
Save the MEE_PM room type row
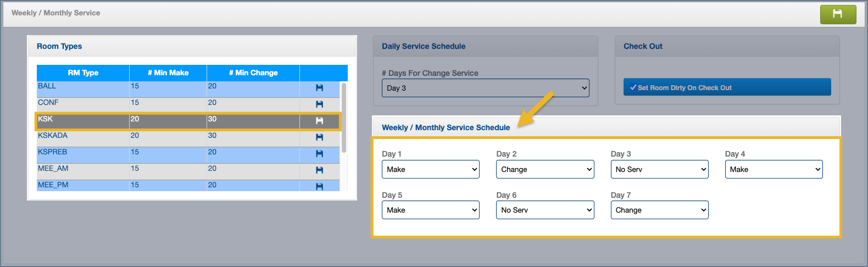(319, 186)
